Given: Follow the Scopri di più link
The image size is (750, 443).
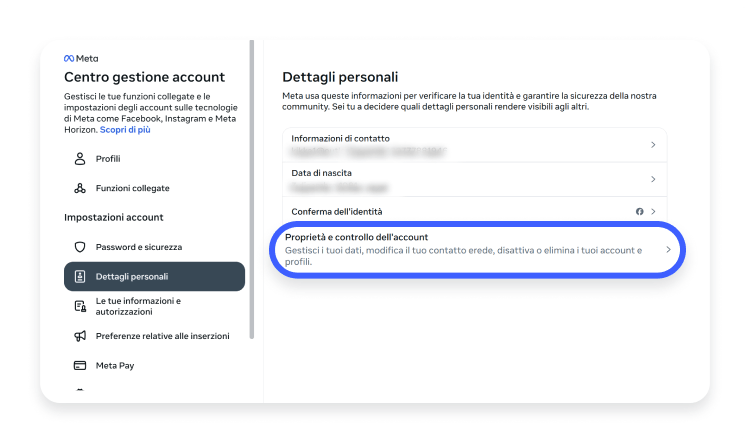Looking at the screenshot, I should (x=125, y=130).
